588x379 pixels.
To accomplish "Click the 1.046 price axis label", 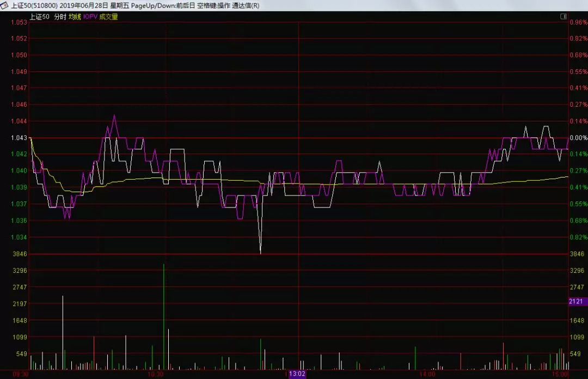I will coord(19,105).
